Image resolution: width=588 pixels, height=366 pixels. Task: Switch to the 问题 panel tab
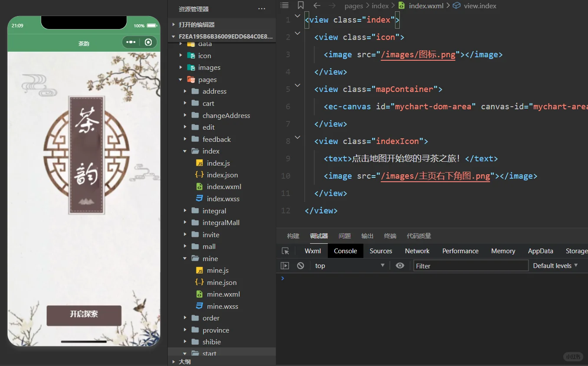coord(345,236)
